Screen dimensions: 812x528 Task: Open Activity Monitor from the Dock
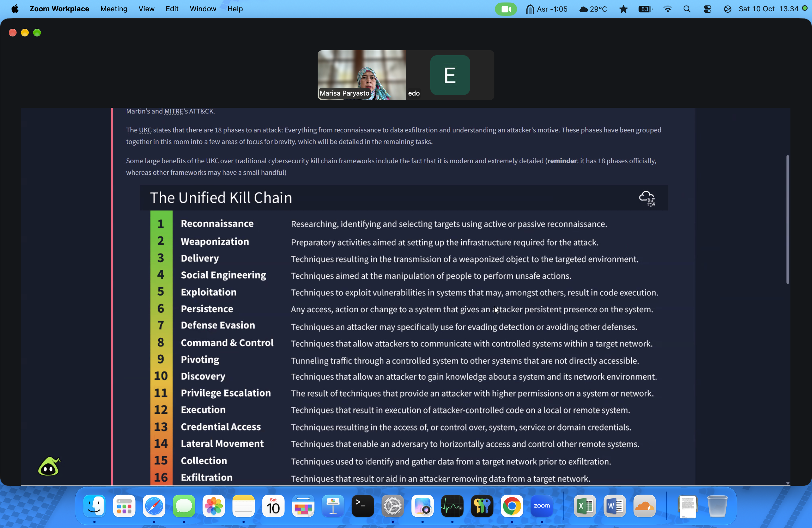point(452,506)
